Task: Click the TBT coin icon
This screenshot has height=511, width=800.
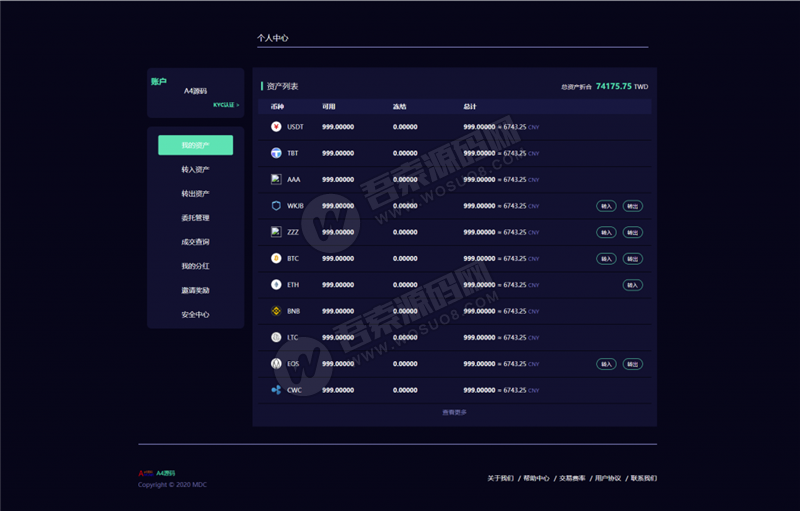Action: click(x=276, y=153)
